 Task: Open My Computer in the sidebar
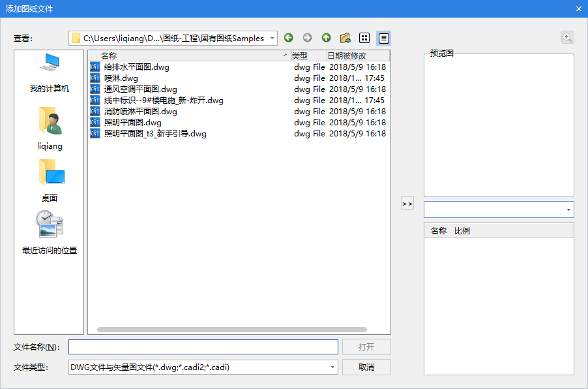(50, 73)
